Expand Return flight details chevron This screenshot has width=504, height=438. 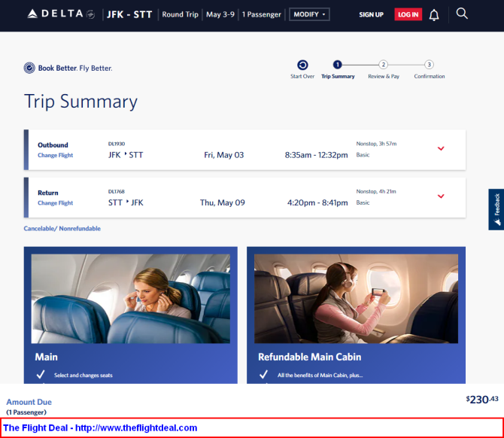[441, 196]
